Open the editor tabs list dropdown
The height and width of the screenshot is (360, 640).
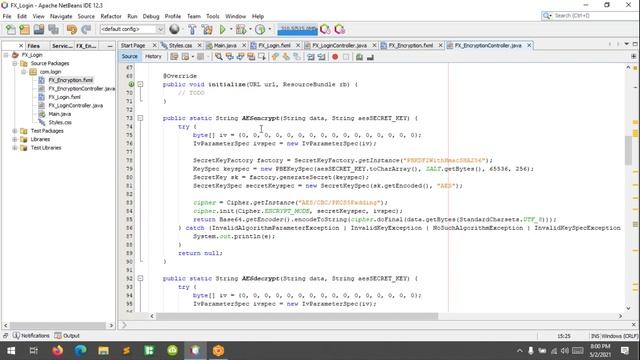point(627,44)
